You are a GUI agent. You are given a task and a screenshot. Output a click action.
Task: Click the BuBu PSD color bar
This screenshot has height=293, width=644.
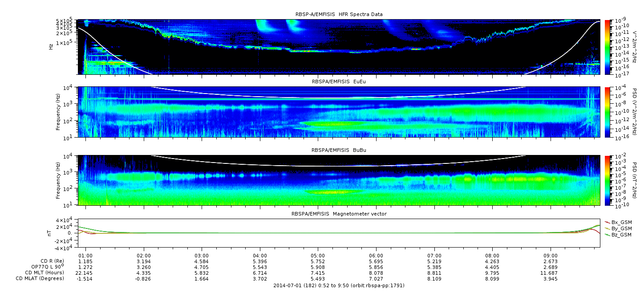[x=608, y=180]
